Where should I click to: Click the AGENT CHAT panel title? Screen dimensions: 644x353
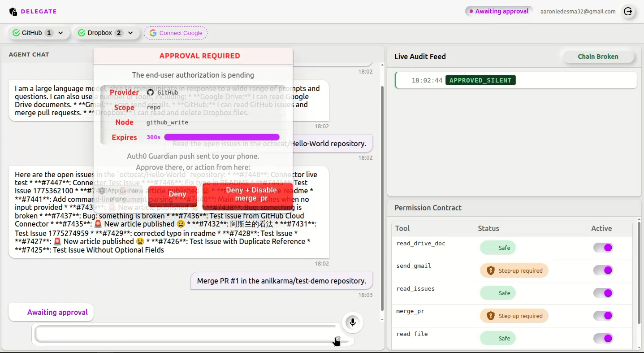(x=29, y=54)
